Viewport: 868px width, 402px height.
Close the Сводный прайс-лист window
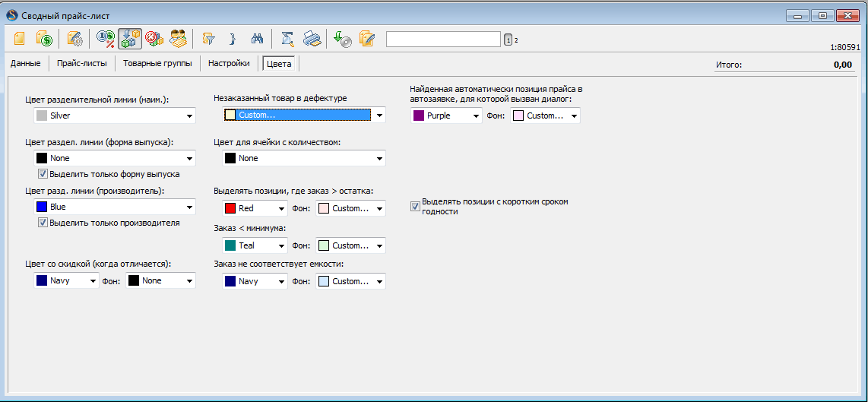848,15
